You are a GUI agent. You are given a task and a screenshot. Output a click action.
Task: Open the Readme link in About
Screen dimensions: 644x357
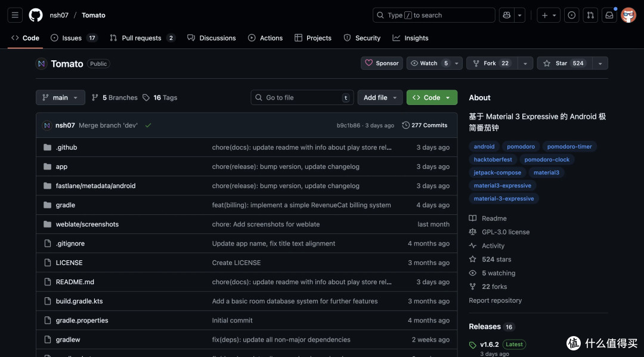(488, 218)
